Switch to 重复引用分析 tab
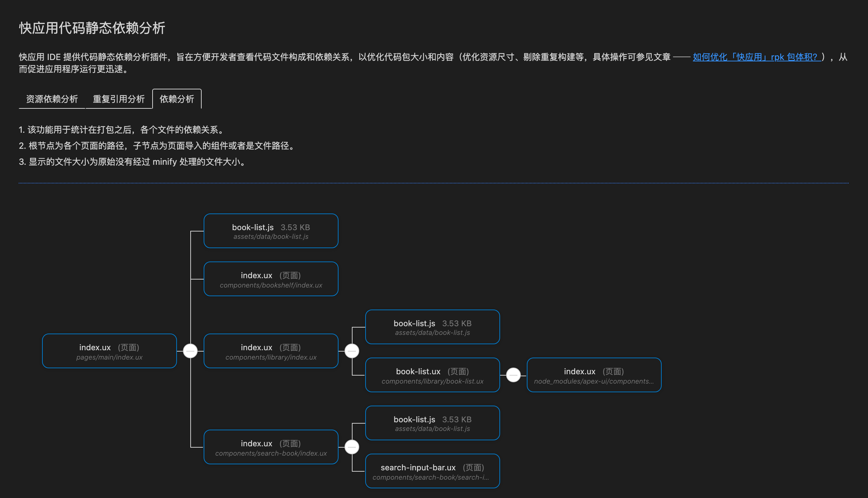This screenshot has width=868, height=498. point(119,99)
